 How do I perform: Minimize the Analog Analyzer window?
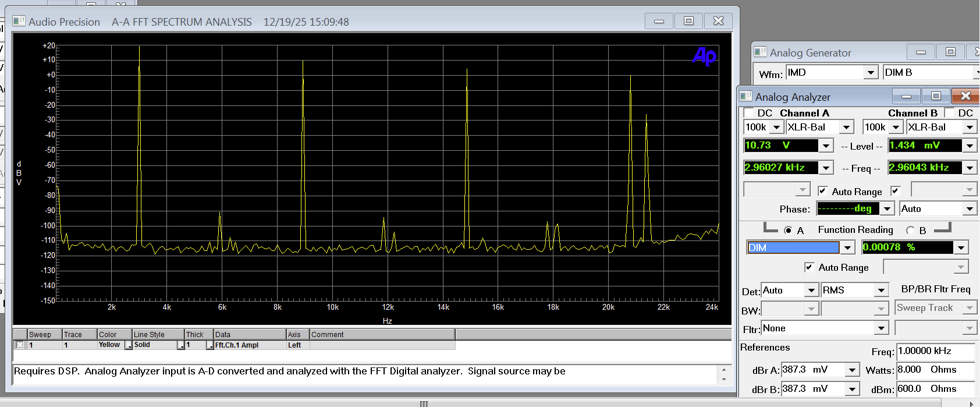[x=906, y=96]
